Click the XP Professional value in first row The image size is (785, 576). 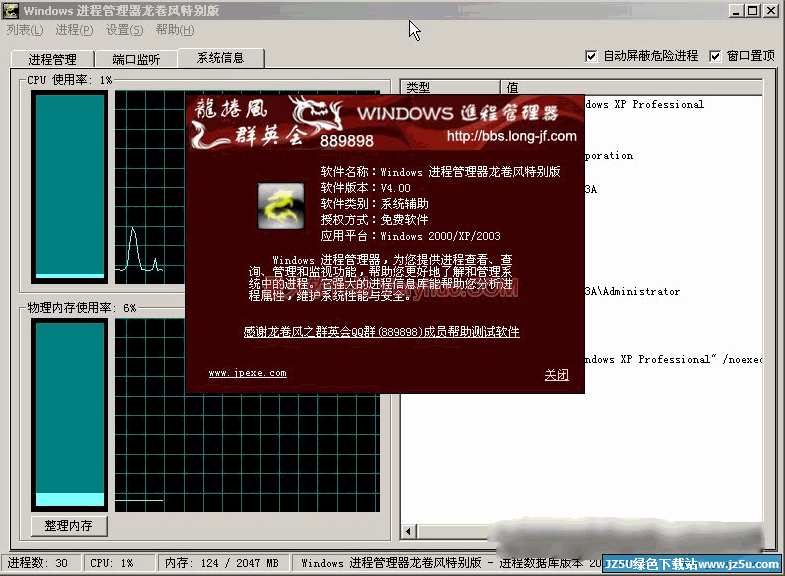644,104
